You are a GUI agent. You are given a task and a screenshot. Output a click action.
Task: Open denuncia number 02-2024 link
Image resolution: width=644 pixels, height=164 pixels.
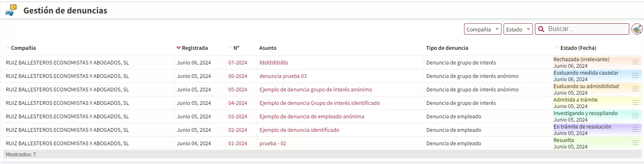pos(238,130)
